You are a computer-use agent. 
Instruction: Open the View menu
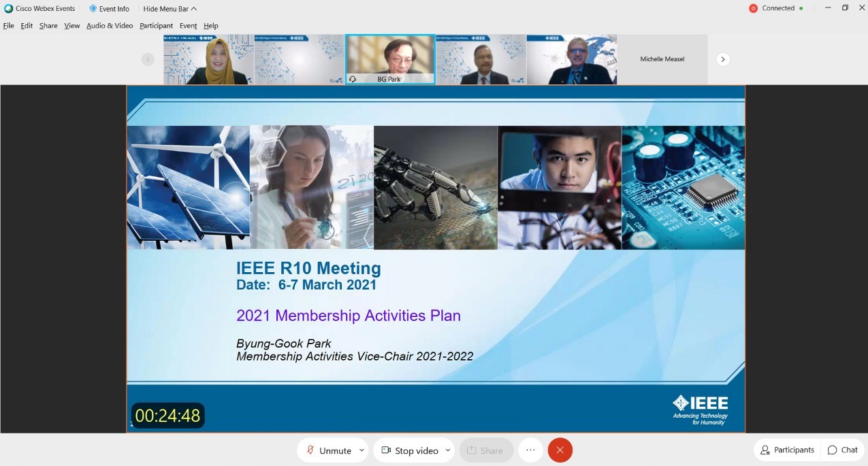point(72,26)
